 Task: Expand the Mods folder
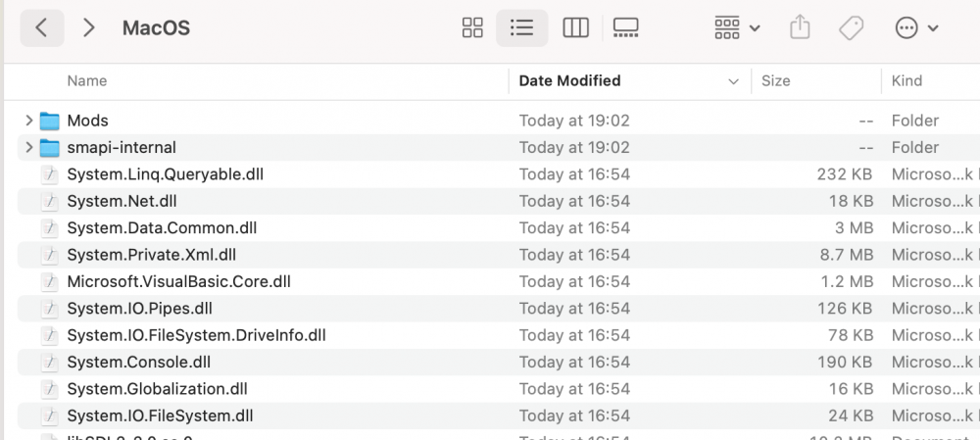[x=28, y=121]
